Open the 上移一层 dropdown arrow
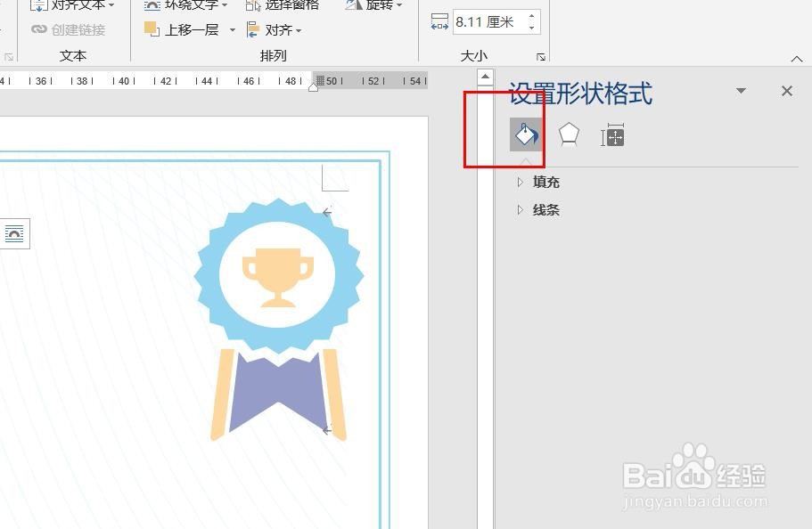 coord(233,29)
